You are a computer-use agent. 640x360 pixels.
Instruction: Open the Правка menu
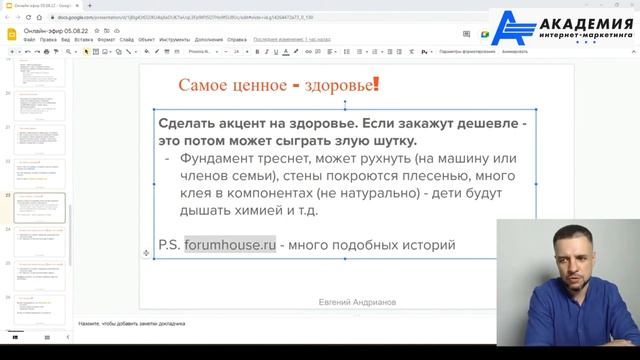[48, 40]
